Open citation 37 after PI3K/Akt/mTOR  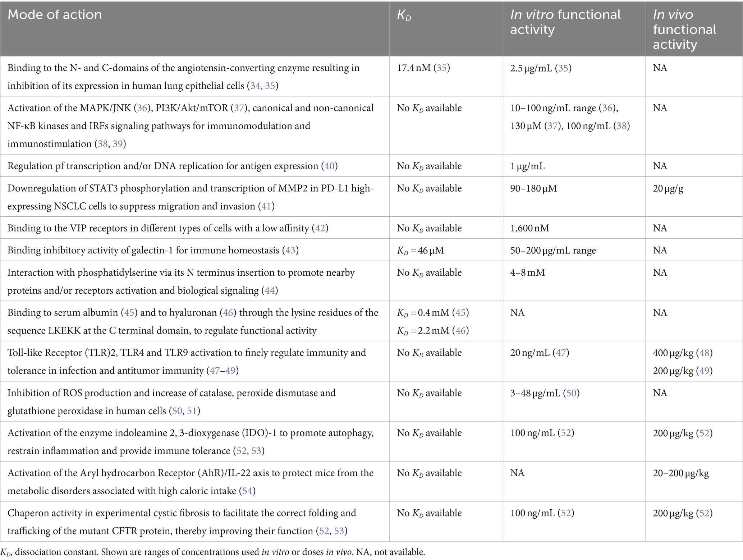tap(239, 108)
